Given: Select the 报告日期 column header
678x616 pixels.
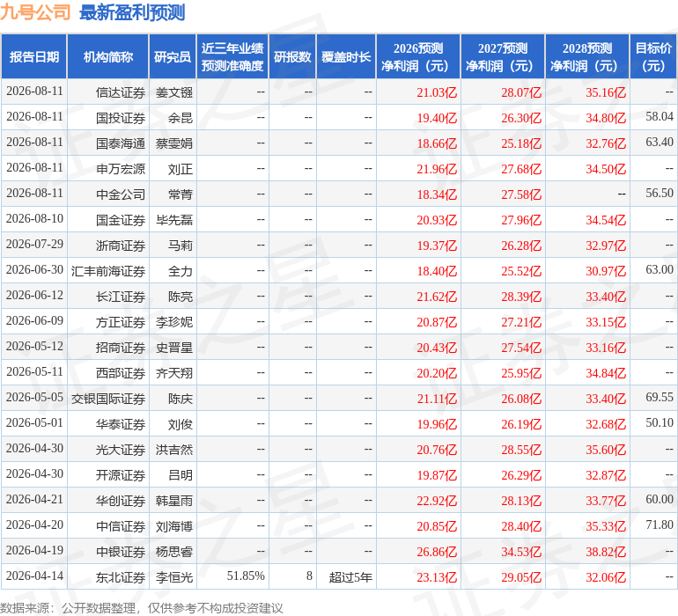Looking at the screenshot, I should [x=34, y=56].
